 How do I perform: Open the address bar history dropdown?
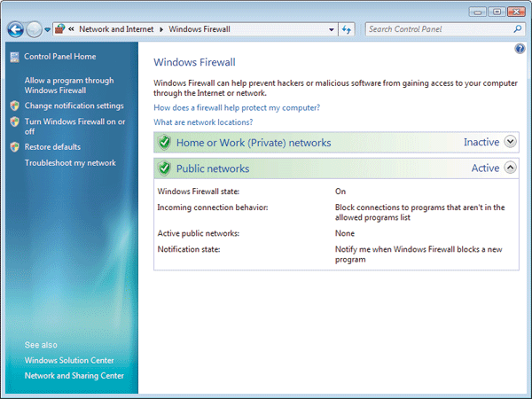click(x=332, y=29)
